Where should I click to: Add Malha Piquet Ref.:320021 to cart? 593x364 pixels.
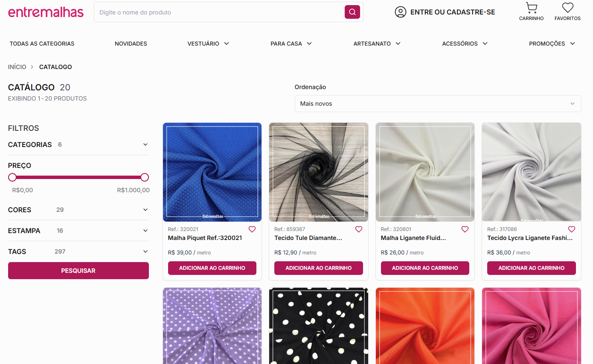point(212,268)
